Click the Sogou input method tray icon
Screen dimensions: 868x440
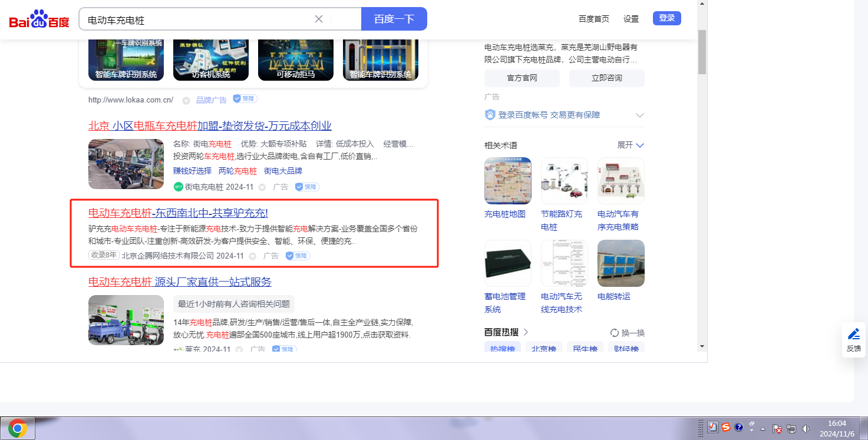[726, 428]
